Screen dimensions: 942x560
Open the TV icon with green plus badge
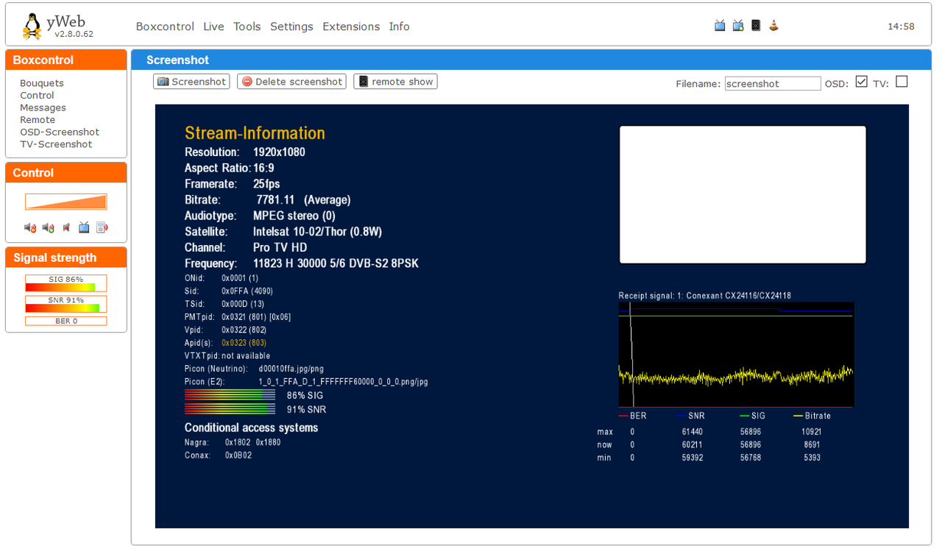[738, 26]
